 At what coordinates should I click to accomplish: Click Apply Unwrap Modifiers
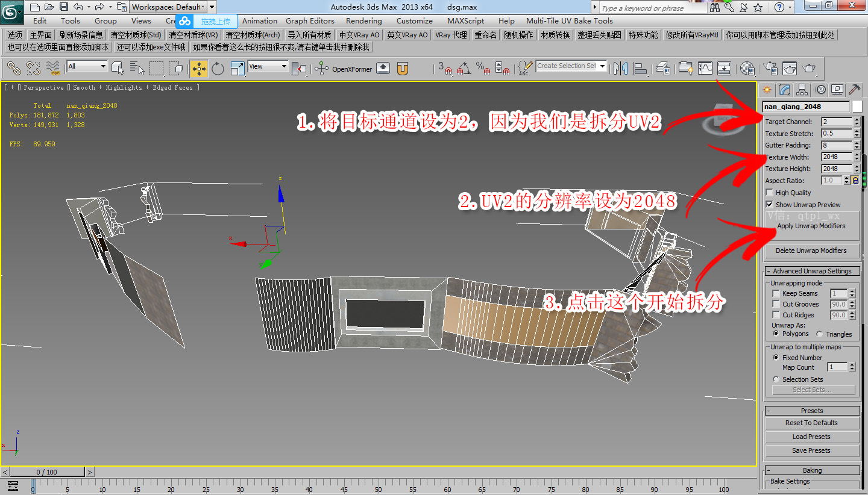(811, 226)
